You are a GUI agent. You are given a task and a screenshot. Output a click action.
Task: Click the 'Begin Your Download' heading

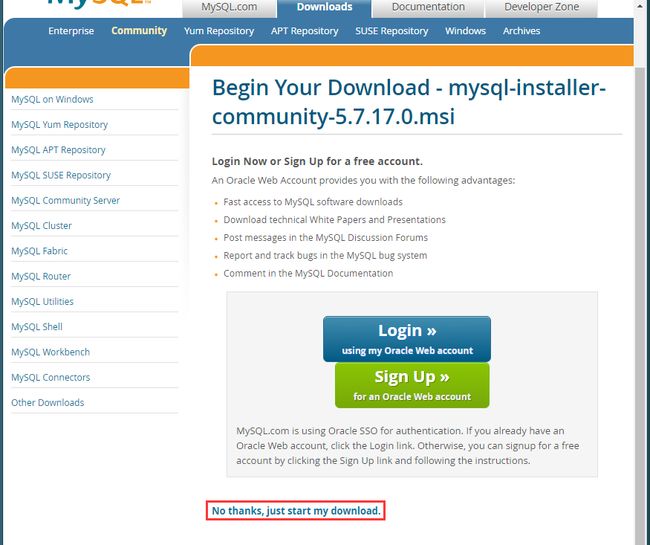click(x=409, y=102)
